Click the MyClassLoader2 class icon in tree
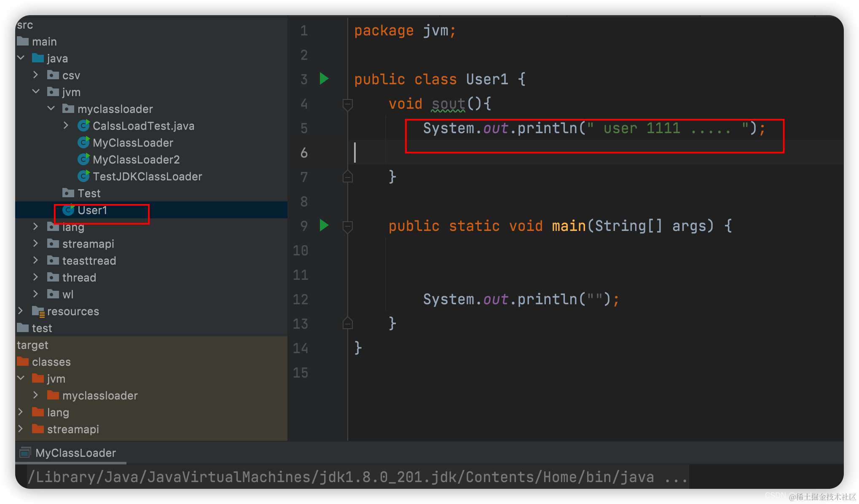The height and width of the screenshot is (504, 859). [83, 159]
